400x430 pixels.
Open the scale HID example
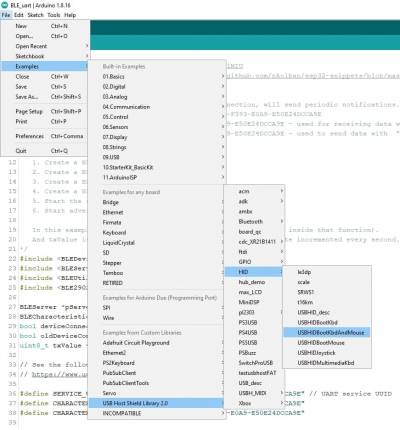[x=327, y=282]
